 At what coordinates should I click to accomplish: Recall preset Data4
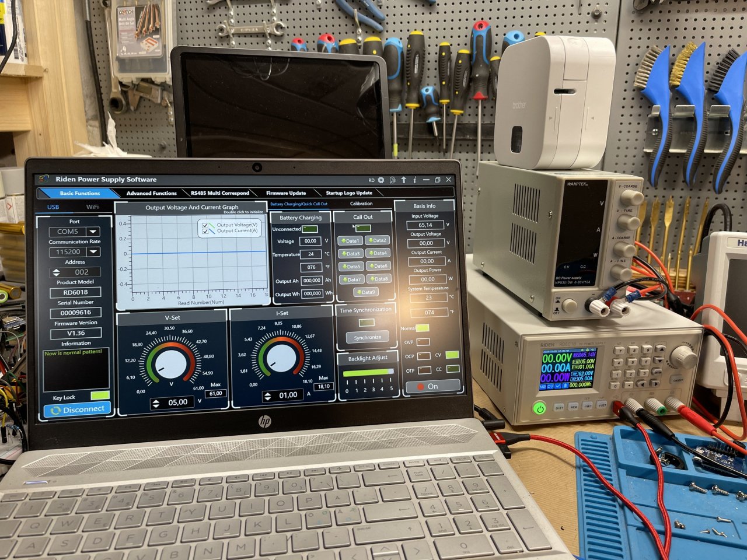pyautogui.click(x=378, y=253)
